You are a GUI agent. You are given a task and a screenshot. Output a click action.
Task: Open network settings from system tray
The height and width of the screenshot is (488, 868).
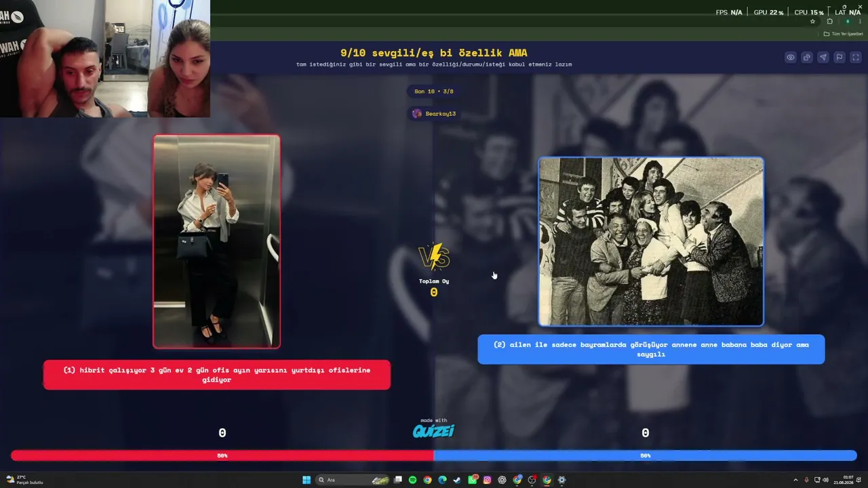click(817, 480)
